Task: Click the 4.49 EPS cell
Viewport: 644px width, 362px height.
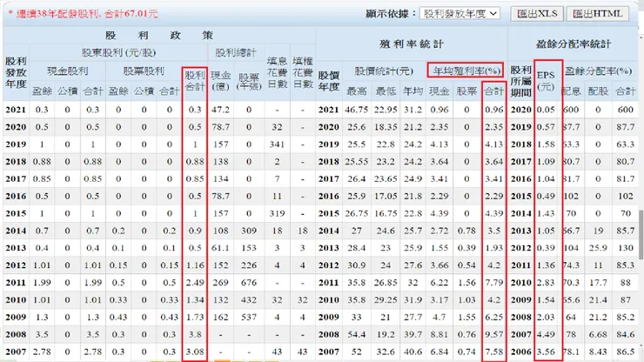Action: (546, 334)
